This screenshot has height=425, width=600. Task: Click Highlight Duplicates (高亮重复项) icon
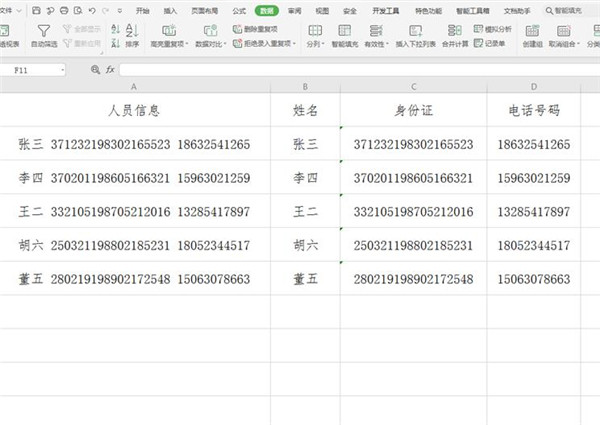[169, 31]
